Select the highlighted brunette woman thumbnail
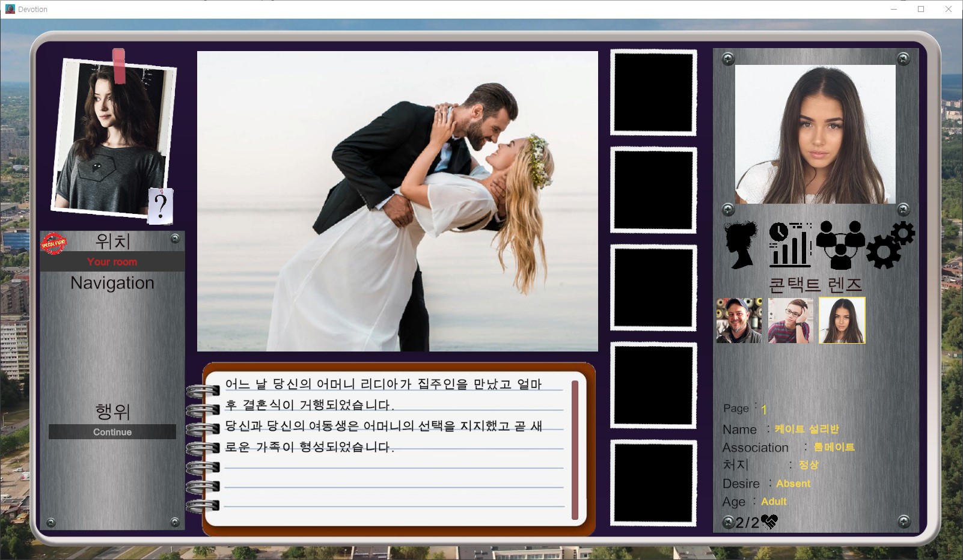 point(842,320)
